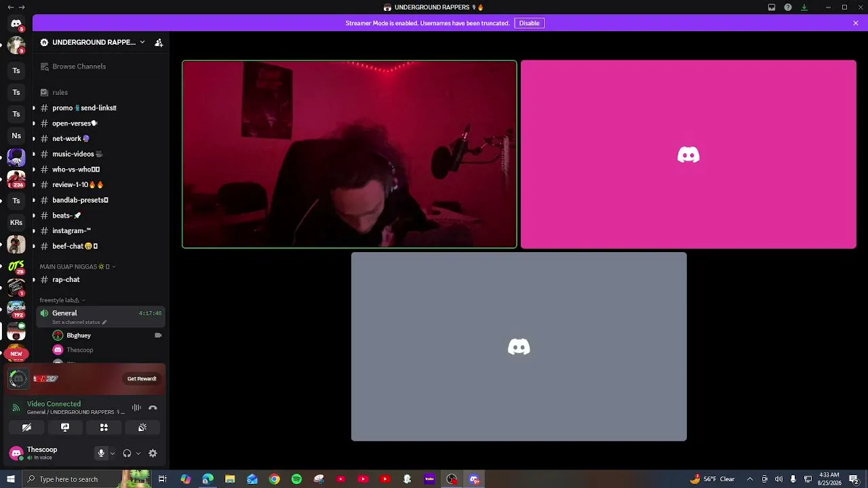Open activities launcher button

click(104, 428)
